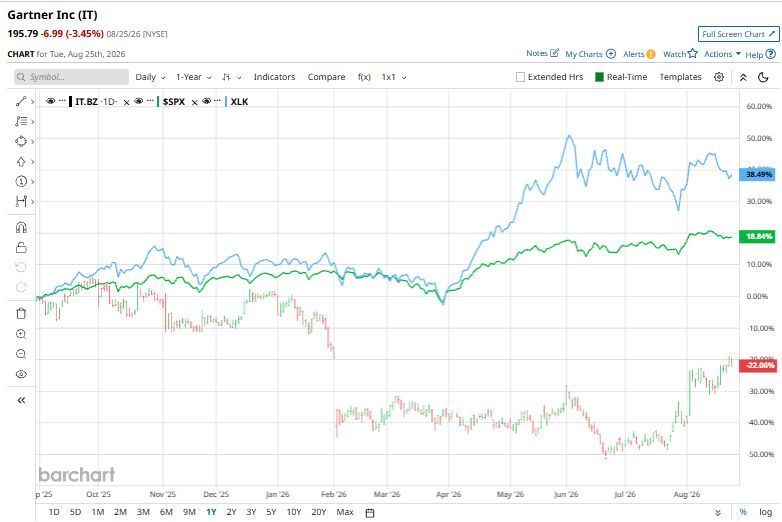Toggle the Real-Time green checkbox
Image resolution: width=782 pixels, height=522 pixels.
pyautogui.click(x=599, y=77)
